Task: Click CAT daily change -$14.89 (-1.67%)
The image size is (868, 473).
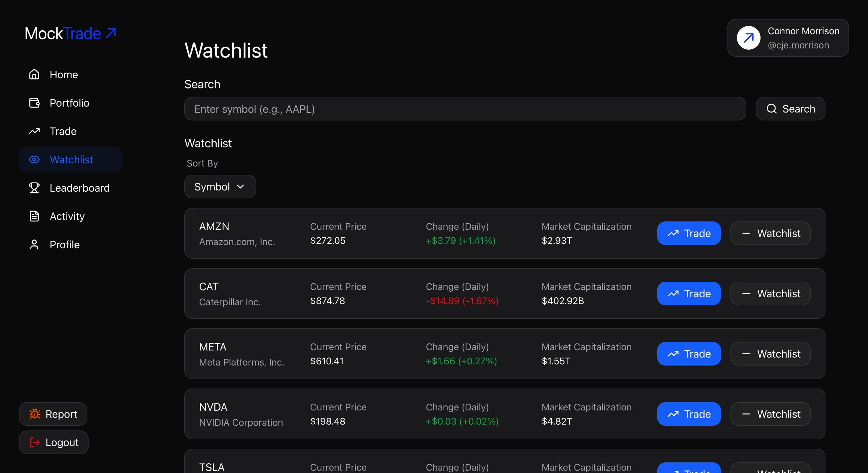Action: point(462,301)
